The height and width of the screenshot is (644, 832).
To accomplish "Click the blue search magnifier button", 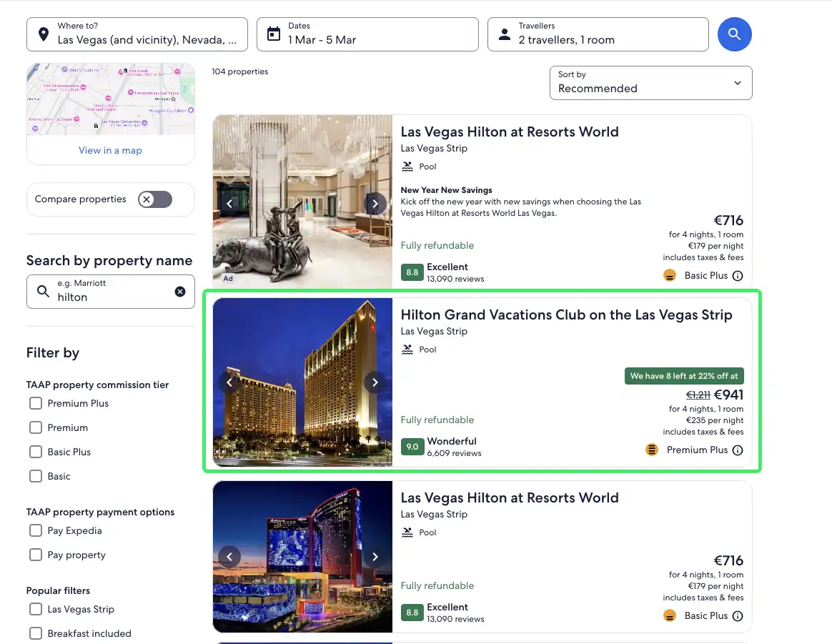I will [x=734, y=34].
